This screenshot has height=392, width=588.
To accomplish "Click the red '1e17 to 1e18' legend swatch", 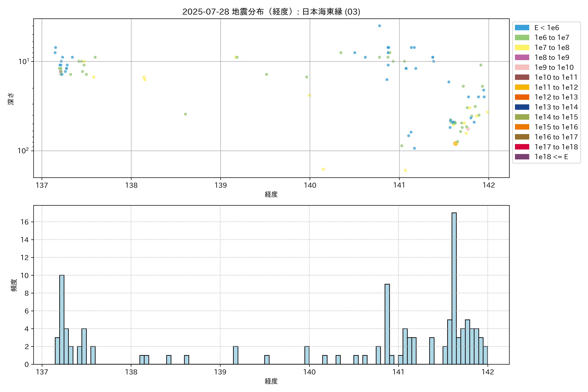I will pos(522,147).
